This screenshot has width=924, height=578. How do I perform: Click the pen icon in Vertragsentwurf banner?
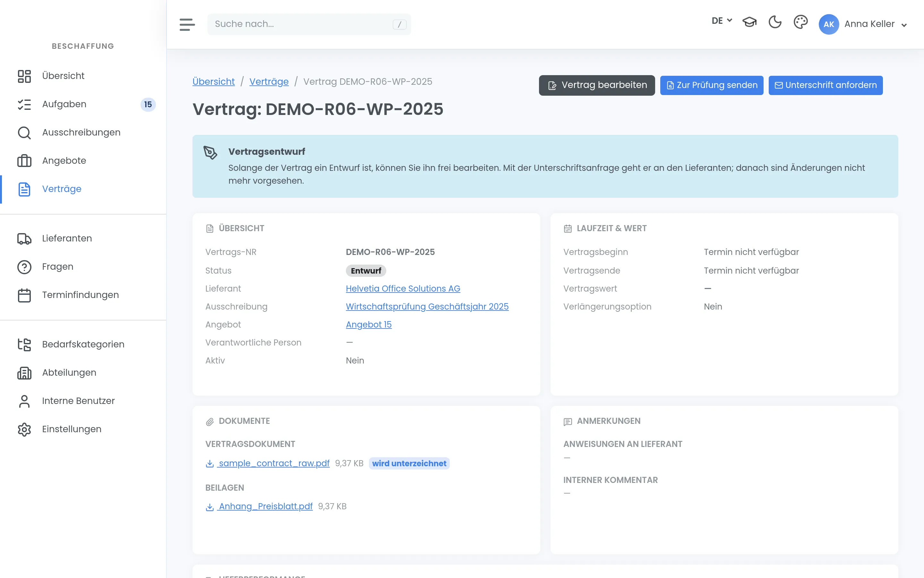(210, 152)
